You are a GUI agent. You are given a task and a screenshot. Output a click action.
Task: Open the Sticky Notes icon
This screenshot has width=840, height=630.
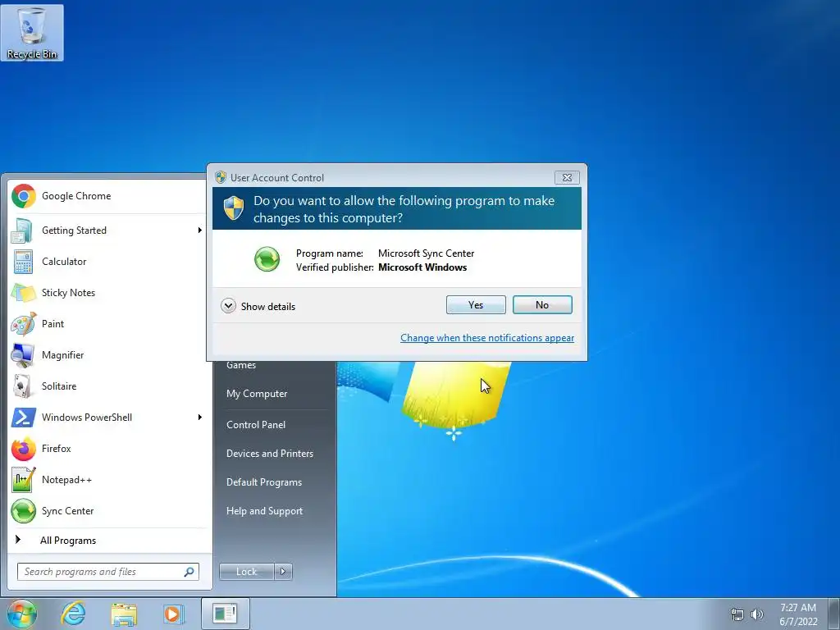(x=23, y=293)
